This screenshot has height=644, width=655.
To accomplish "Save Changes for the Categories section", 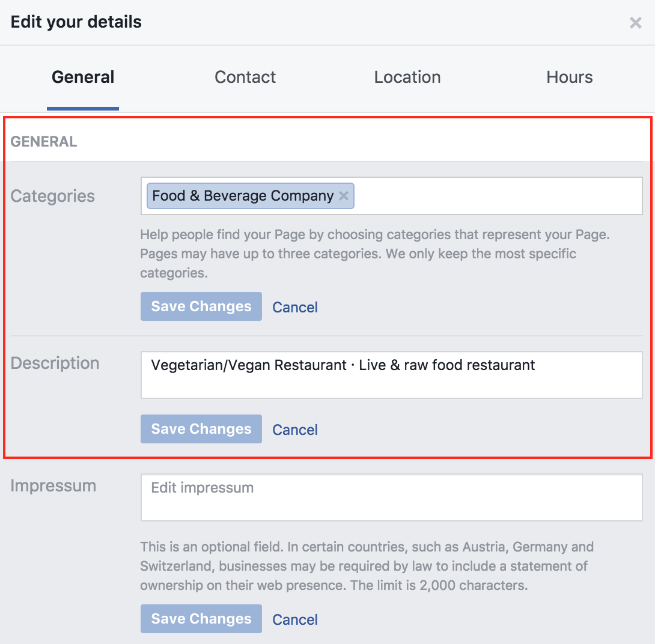I will (x=201, y=306).
